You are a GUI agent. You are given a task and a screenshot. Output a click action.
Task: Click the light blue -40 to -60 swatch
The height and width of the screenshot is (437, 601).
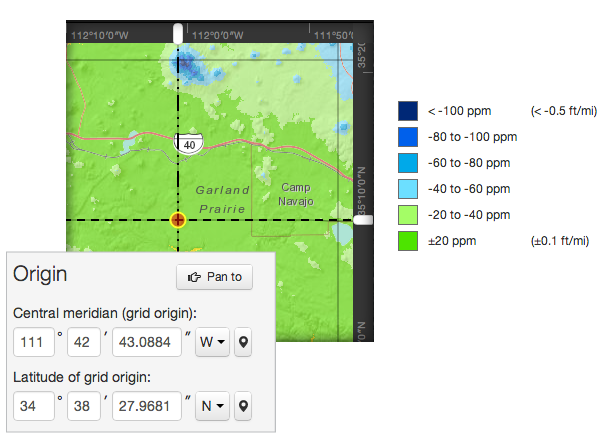click(x=408, y=189)
